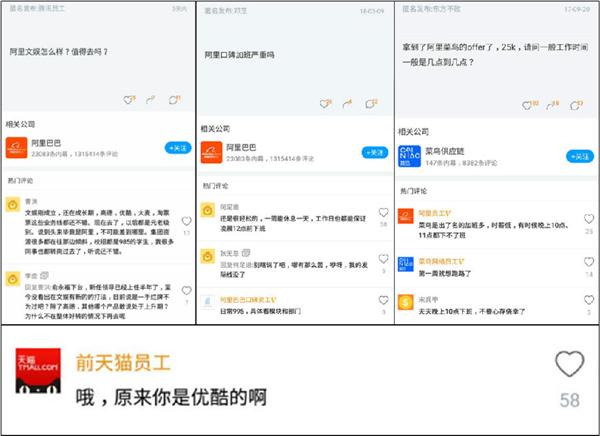Image resolution: width=600 pixels, height=436 pixels.
Task: Follow 阿里巴巴 in the left panel
Action: (x=178, y=147)
